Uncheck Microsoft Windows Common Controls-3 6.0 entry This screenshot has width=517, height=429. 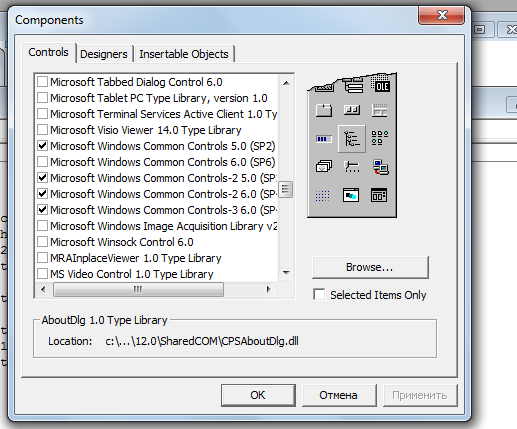pos(42,210)
